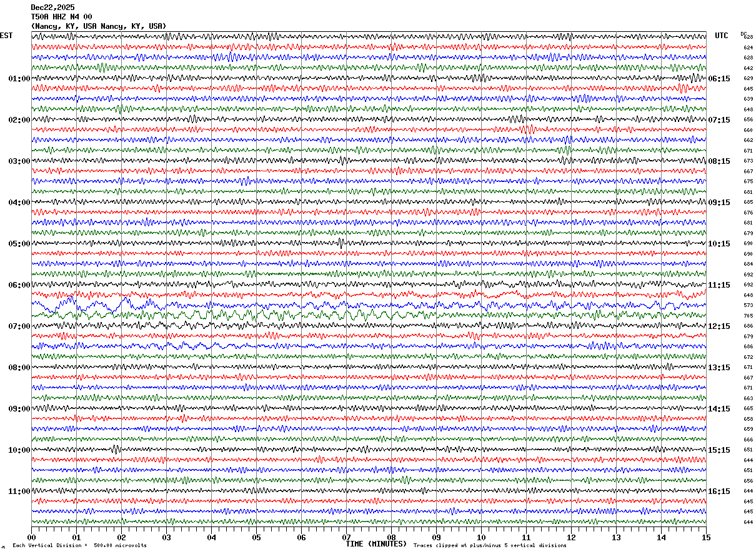756x554 pixels.
Task: Select the 03:00 EST row label
Action: pos(19,161)
